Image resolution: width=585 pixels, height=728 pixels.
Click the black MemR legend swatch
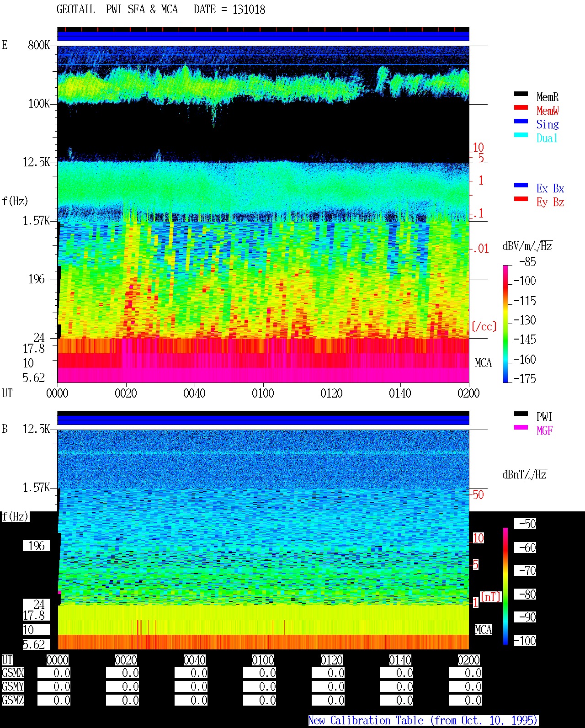[521, 94]
